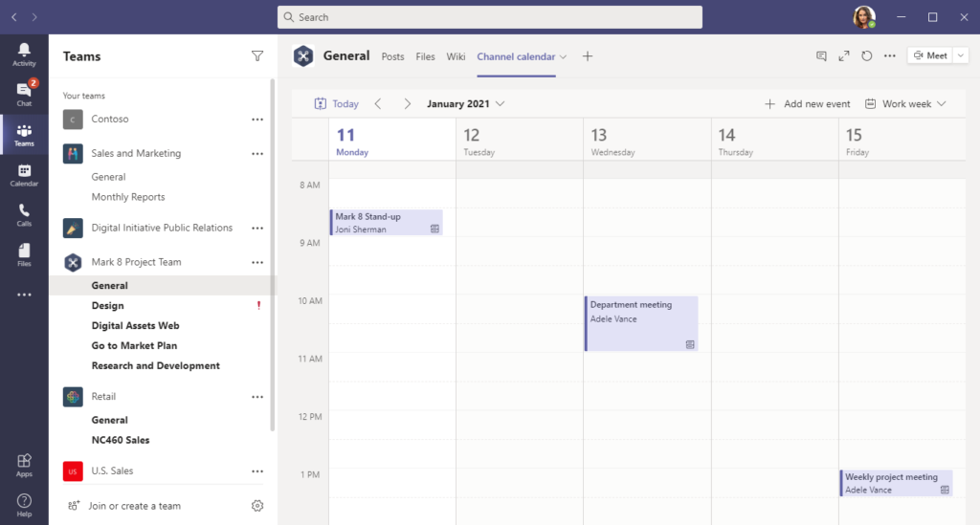Select the Contoso team

click(x=109, y=120)
